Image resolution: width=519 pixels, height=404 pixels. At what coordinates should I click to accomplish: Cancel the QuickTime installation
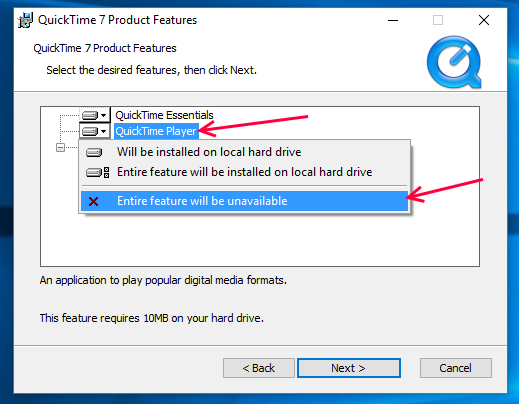456,368
